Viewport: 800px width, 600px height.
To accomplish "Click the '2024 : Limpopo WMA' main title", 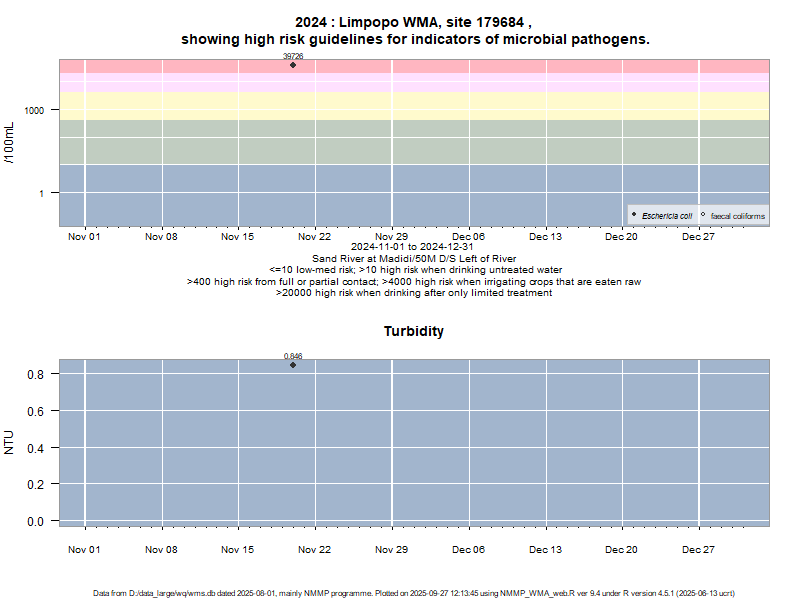I will (414, 22).
